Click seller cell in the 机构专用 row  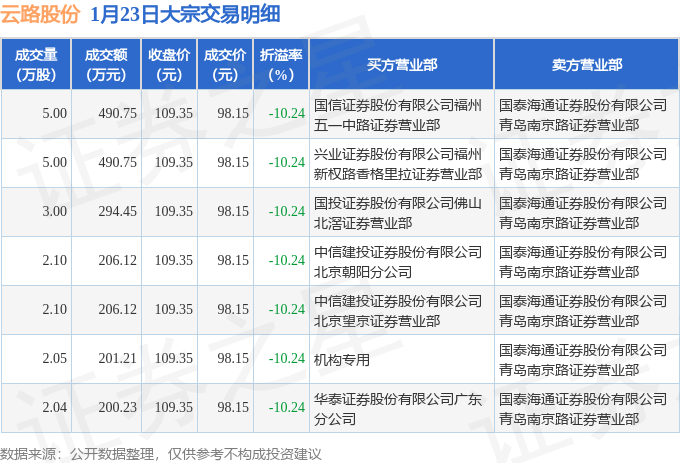(587, 359)
